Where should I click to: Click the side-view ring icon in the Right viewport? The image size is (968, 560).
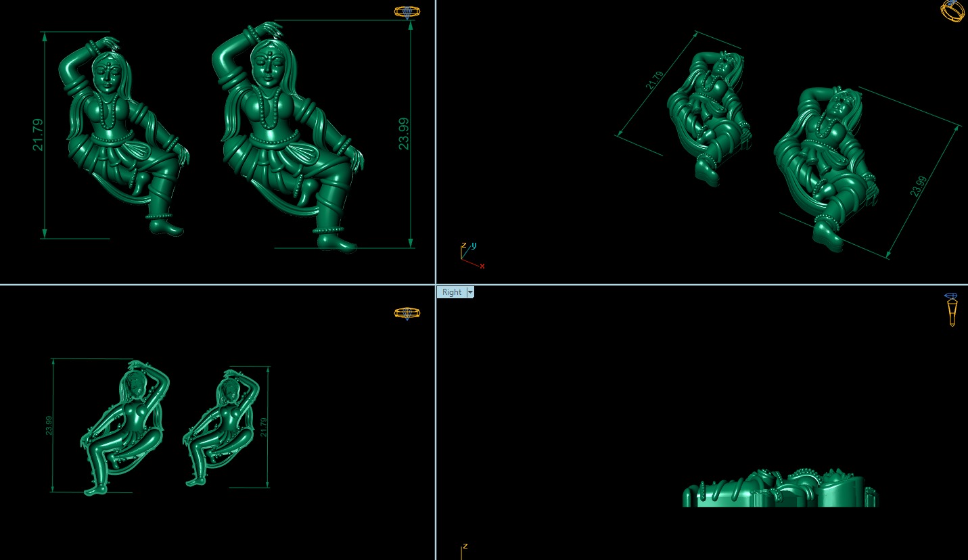951,310
